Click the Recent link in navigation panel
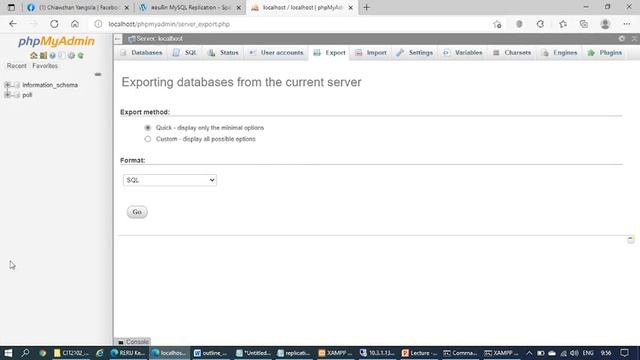 click(x=17, y=66)
